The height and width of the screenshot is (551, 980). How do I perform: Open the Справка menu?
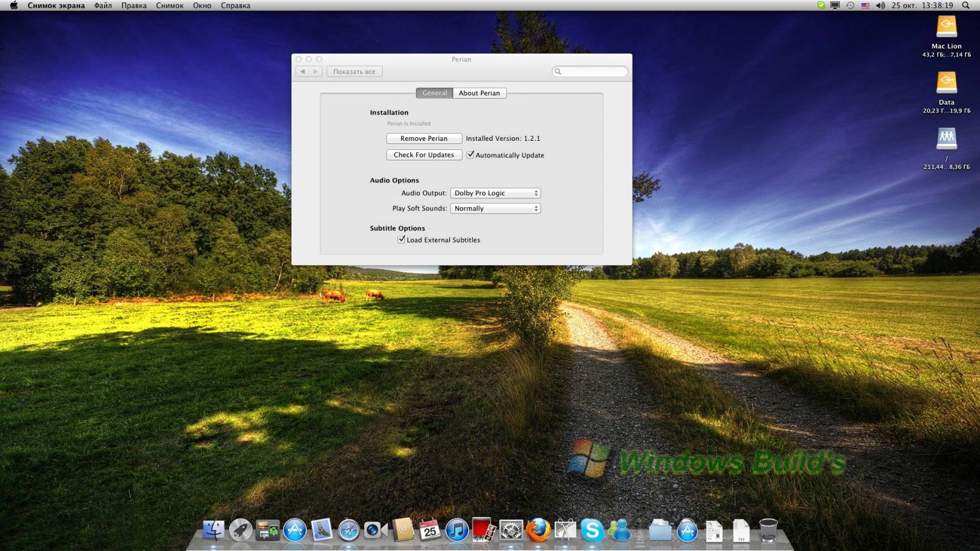[x=236, y=6]
